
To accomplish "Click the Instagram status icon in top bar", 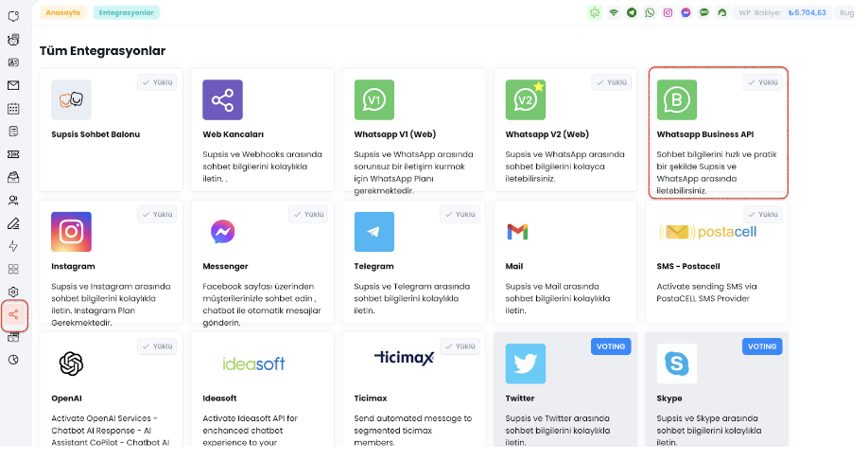I will [x=668, y=12].
